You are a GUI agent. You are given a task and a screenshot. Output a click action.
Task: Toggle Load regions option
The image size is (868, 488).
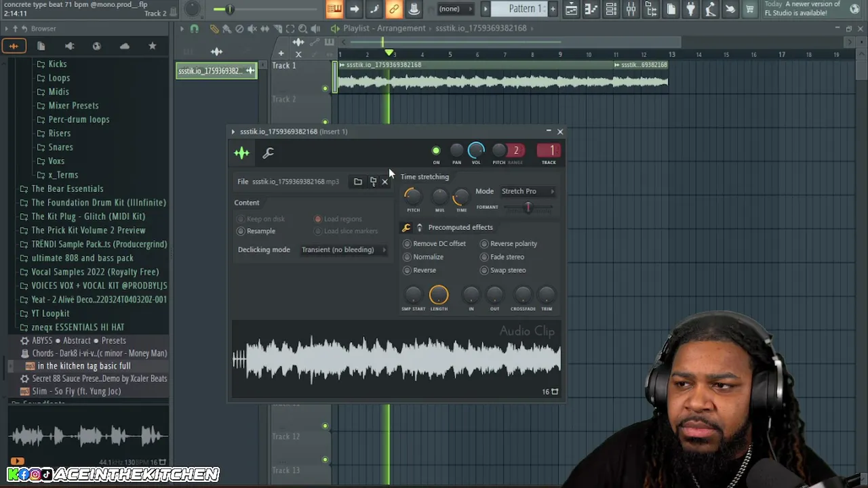338,219
